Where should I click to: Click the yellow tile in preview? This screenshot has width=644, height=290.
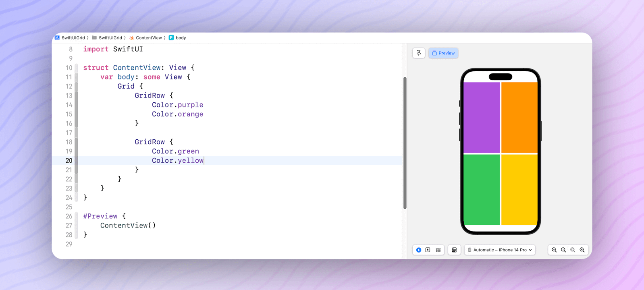(519, 189)
